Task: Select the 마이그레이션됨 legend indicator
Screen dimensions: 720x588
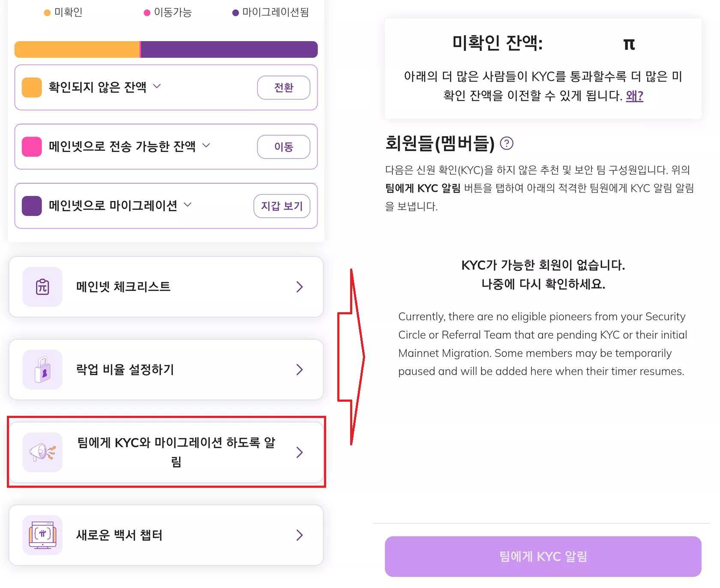Action: [x=235, y=12]
